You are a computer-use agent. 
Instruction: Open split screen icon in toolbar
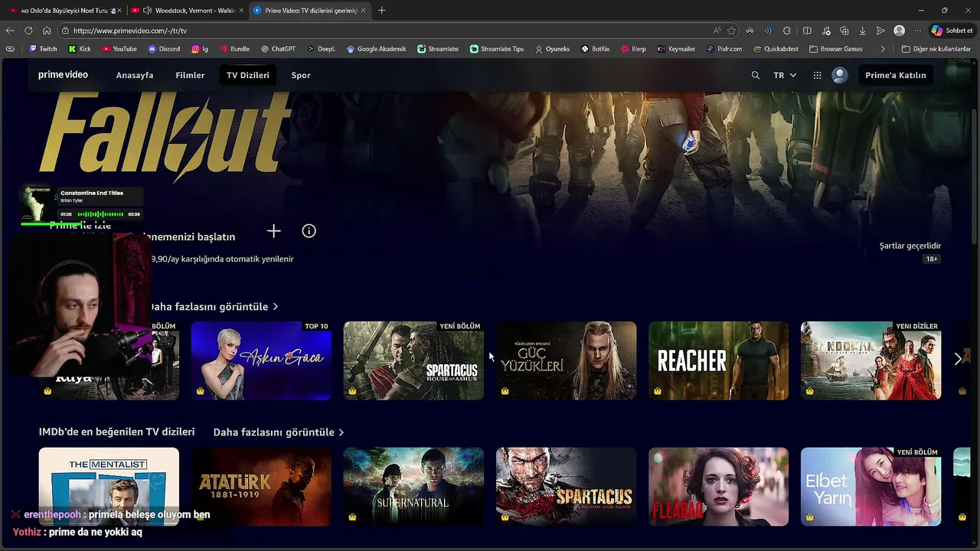(807, 31)
